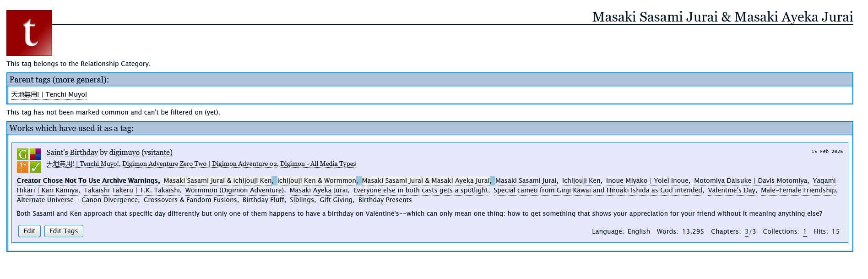Screen dimensions: 868x279
Task: Select the Crossovers & Fandom Fusions tag
Action: [190, 200]
